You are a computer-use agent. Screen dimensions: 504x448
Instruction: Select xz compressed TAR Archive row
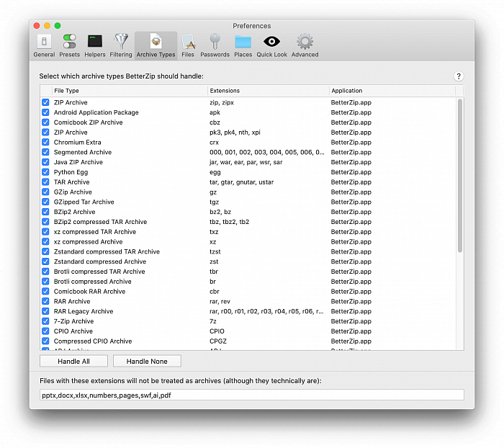tap(248, 232)
